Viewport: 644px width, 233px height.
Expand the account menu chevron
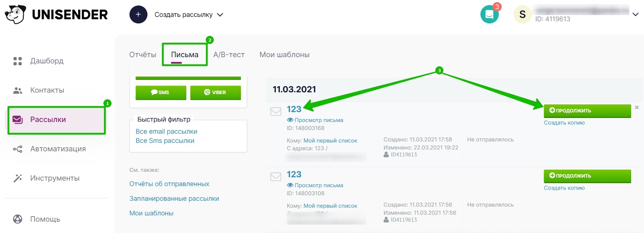636,14
